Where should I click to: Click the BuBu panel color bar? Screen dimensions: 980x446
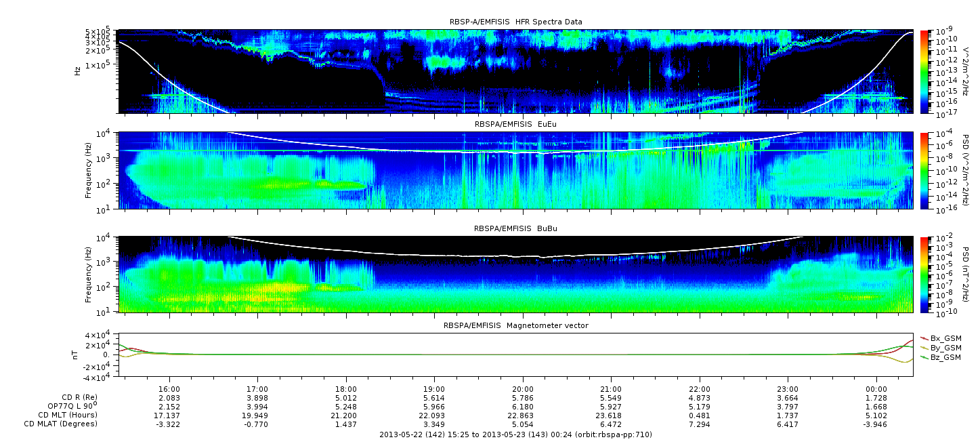[924, 275]
